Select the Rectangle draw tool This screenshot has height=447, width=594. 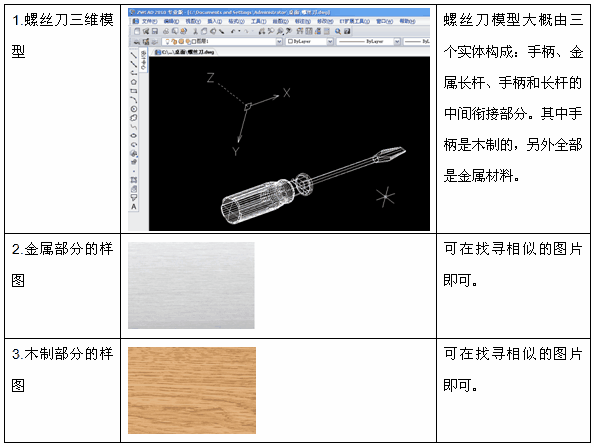coord(134,91)
